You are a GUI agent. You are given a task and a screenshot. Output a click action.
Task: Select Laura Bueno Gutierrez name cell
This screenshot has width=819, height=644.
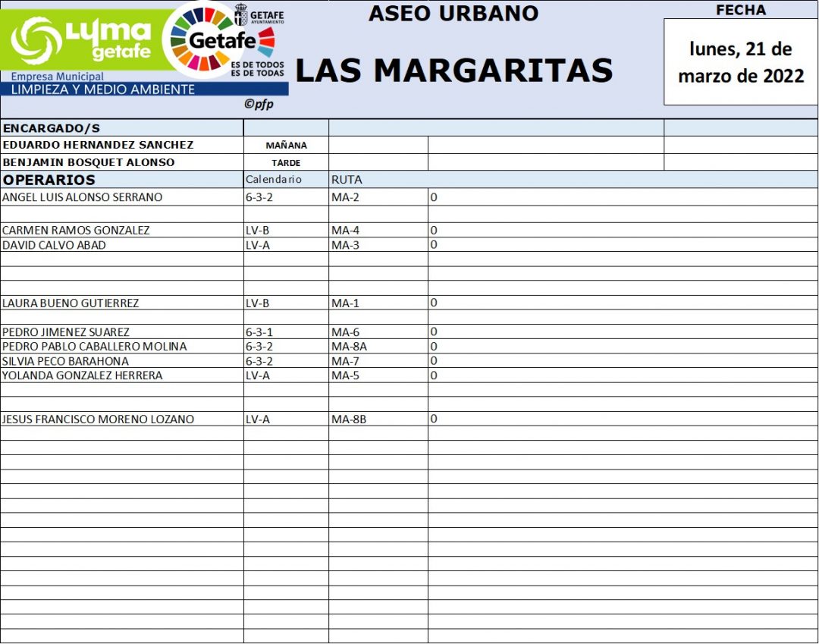tap(71, 303)
